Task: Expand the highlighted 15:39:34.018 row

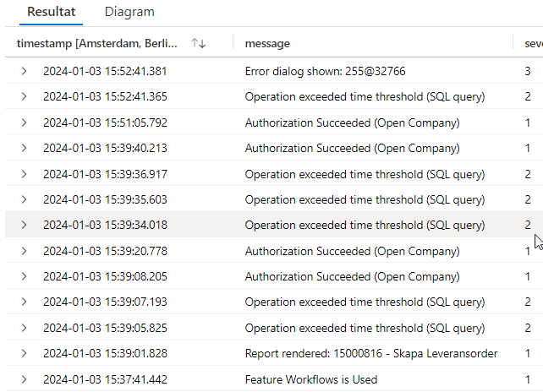Action: (x=24, y=225)
